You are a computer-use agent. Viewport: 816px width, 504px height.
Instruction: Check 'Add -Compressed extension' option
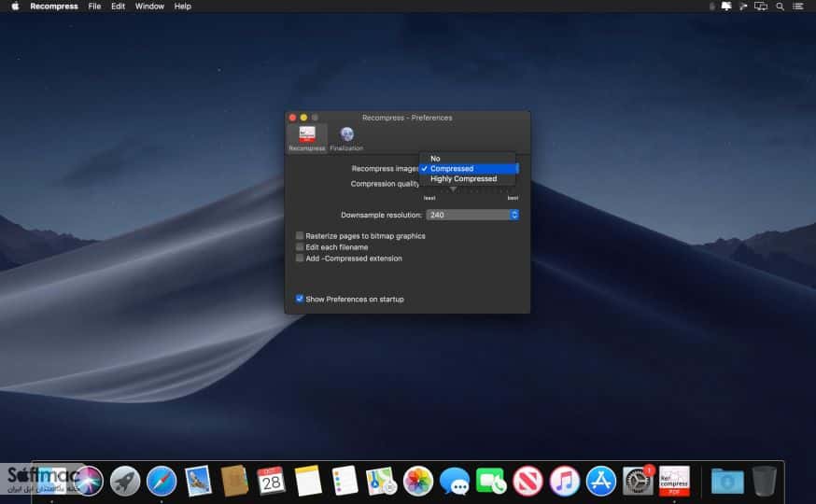point(300,258)
